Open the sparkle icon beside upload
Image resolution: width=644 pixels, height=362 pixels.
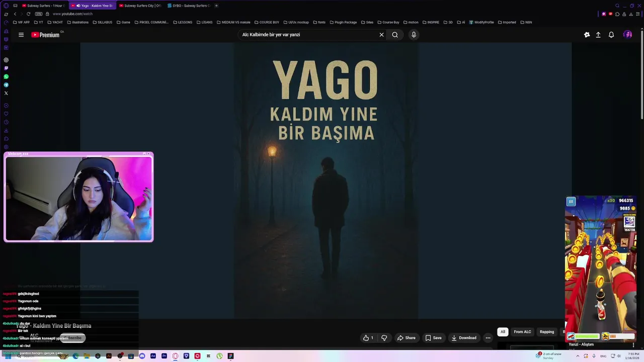[x=587, y=35]
